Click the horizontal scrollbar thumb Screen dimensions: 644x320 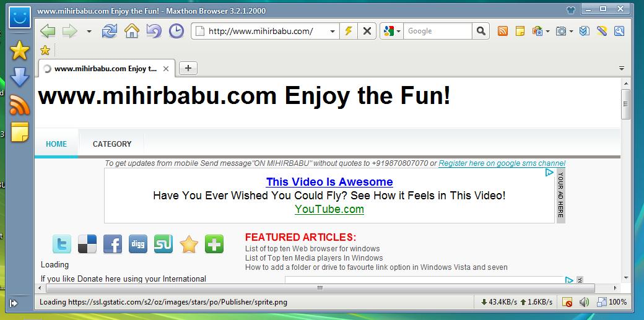[x=320, y=288]
